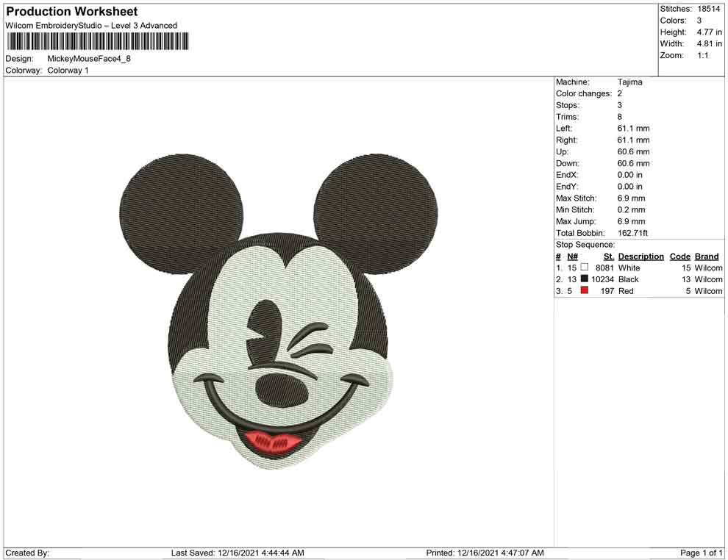Click the barcode under the worksheet title

(x=98, y=41)
